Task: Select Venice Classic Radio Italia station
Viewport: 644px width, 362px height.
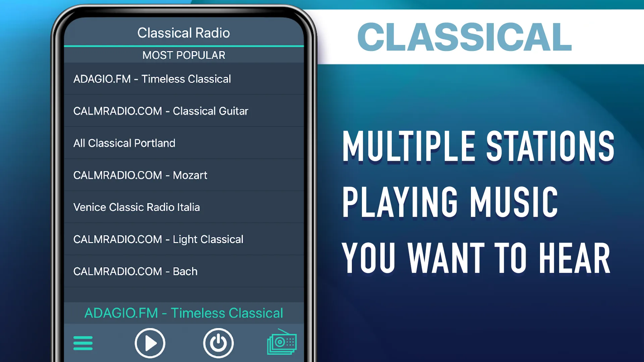Action: [184, 207]
